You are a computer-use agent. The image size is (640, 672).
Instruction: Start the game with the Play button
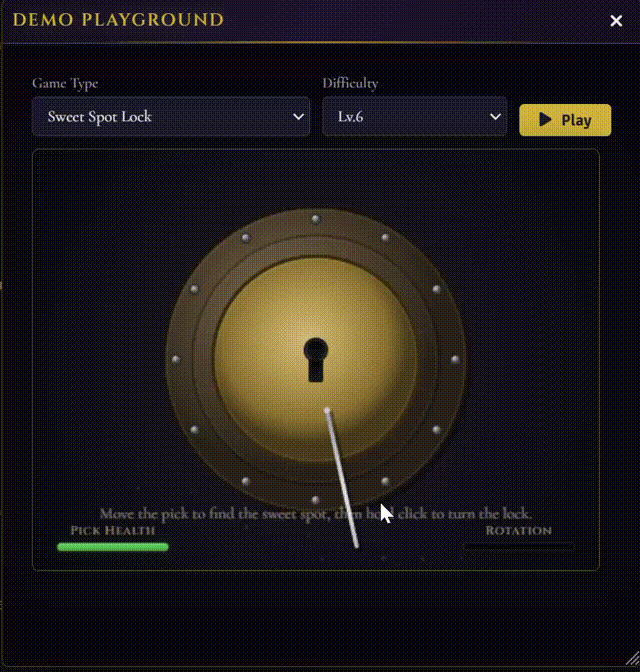pos(565,120)
